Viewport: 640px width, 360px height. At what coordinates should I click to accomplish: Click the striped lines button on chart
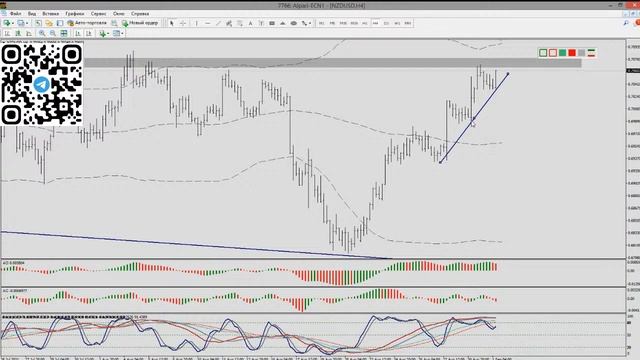click(x=591, y=53)
